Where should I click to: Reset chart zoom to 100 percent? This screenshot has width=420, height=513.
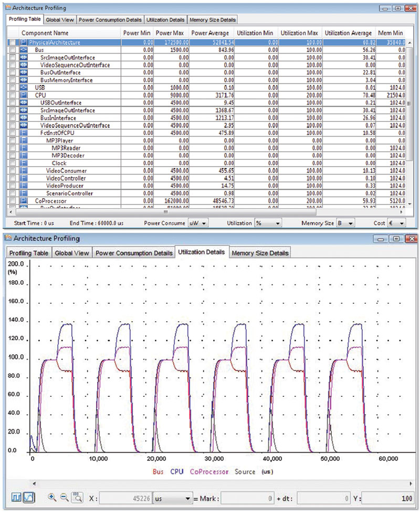click(77, 497)
